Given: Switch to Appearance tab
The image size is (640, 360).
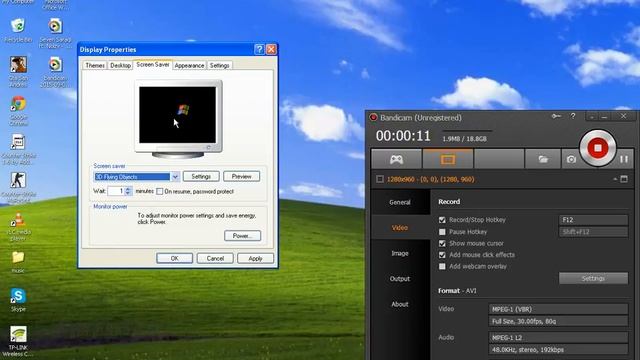Looking at the screenshot, I should [x=189, y=65].
